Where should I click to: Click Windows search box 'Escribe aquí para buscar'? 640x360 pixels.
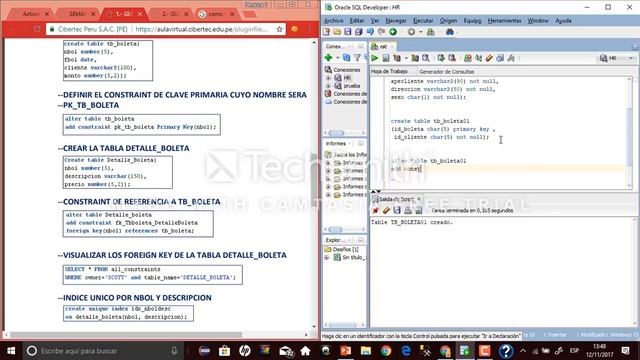tap(103, 351)
